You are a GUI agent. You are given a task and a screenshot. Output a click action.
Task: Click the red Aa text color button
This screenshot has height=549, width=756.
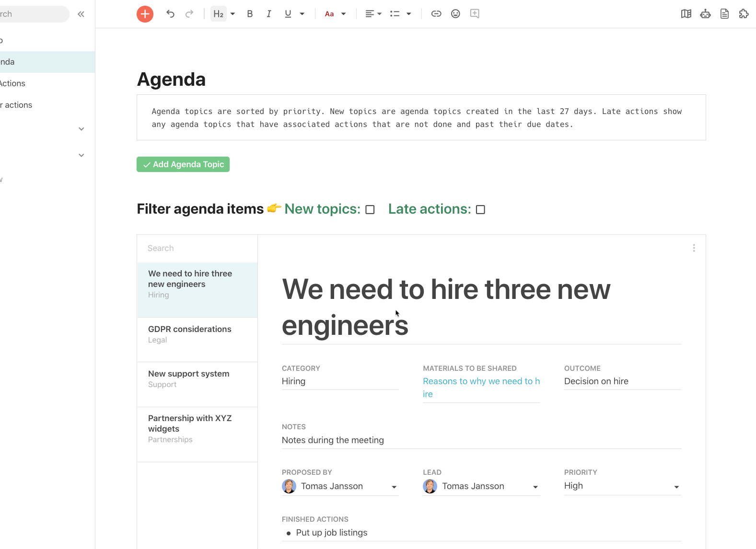click(329, 14)
